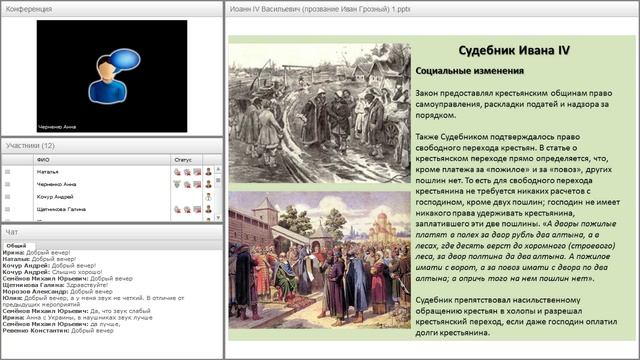
Task: Click the first status icon in Щетинкова Галина's row
Action: pyautogui.click(x=177, y=209)
